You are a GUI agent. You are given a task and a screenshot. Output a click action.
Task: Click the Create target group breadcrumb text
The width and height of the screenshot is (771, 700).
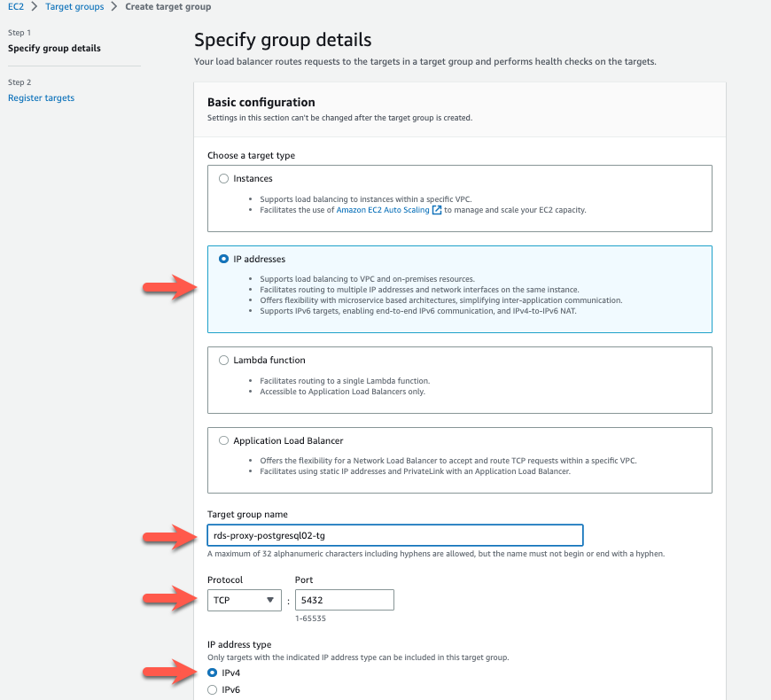click(x=167, y=7)
